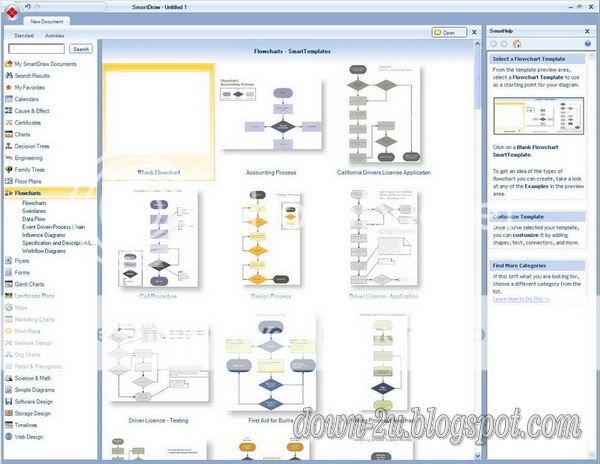Expand the Floor Plans category
Image resolution: width=600 pixels, height=464 pixels.
[29, 181]
